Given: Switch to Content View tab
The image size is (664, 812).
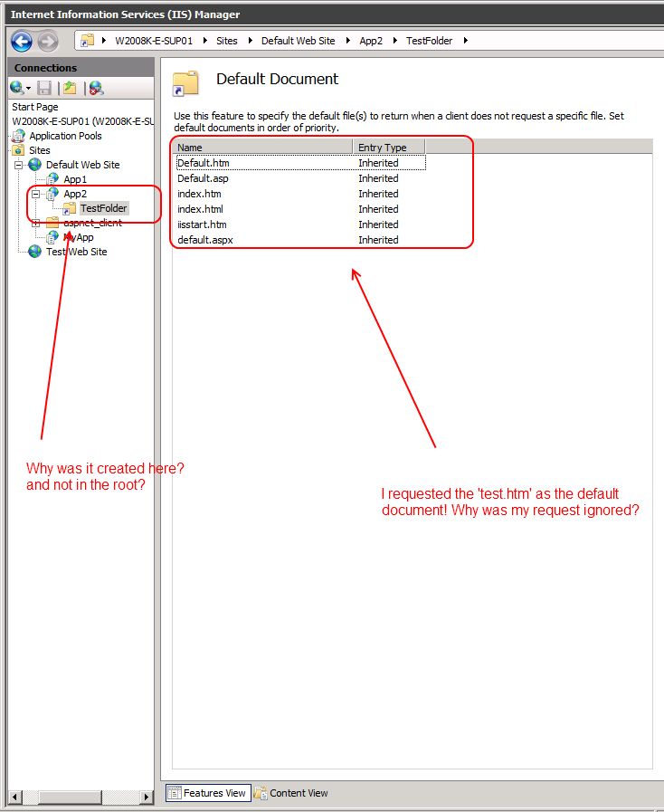Looking at the screenshot, I should [x=291, y=793].
